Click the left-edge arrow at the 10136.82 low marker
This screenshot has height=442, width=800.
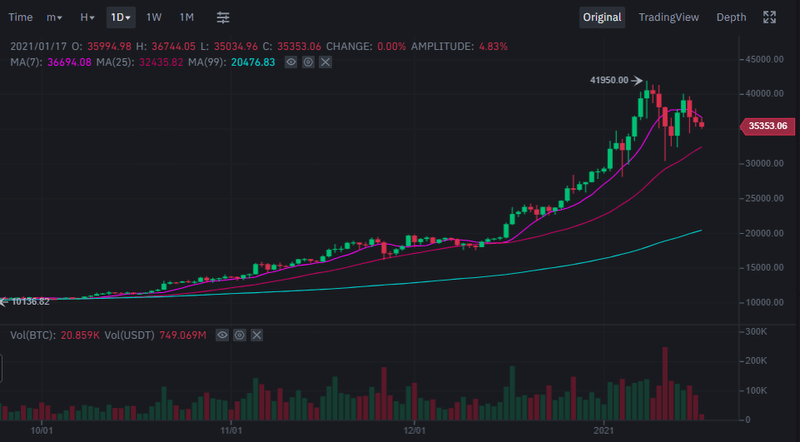click(4, 300)
